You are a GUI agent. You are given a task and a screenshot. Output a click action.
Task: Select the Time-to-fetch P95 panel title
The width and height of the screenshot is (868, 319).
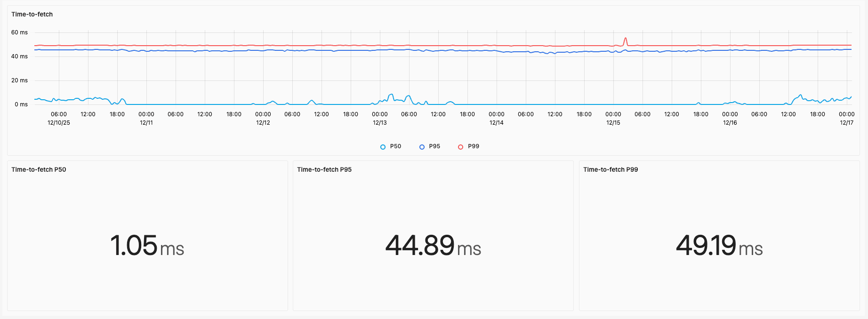324,169
